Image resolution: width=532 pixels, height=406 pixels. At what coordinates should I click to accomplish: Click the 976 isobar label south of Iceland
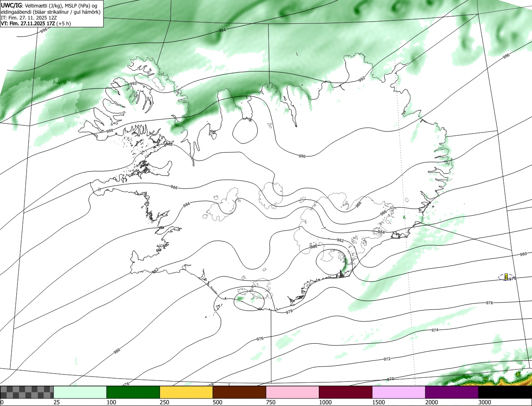click(260, 339)
